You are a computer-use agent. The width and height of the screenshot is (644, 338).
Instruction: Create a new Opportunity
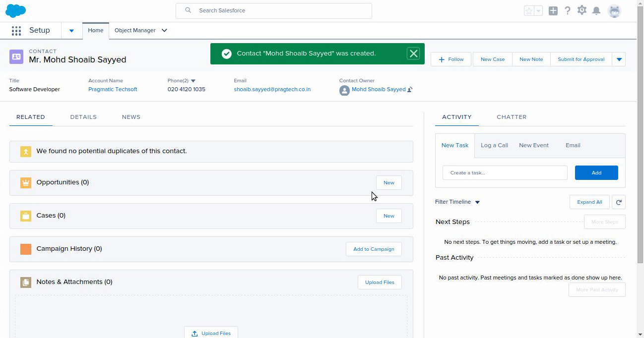389,183
